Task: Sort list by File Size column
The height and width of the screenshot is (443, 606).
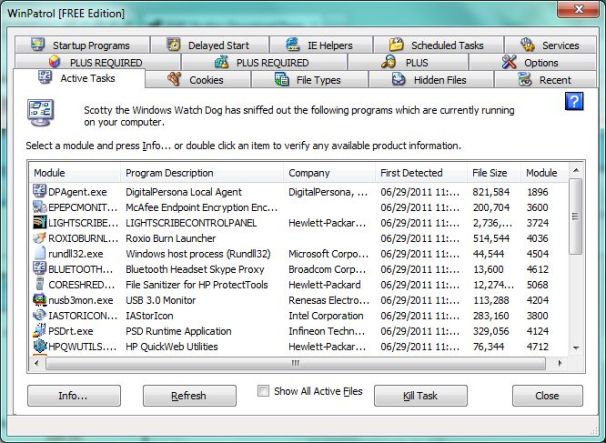Action: click(494, 172)
